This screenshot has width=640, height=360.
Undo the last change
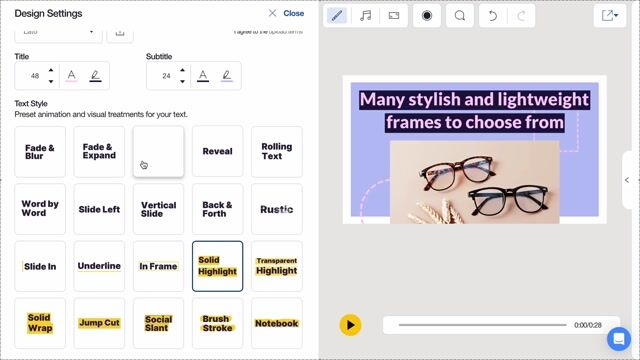coord(493,16)
